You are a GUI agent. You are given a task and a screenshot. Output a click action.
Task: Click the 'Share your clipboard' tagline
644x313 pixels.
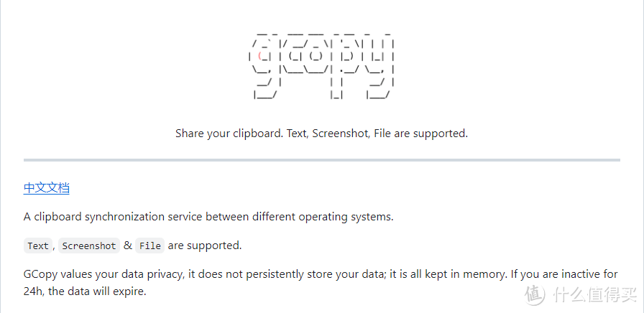[321, 134]
